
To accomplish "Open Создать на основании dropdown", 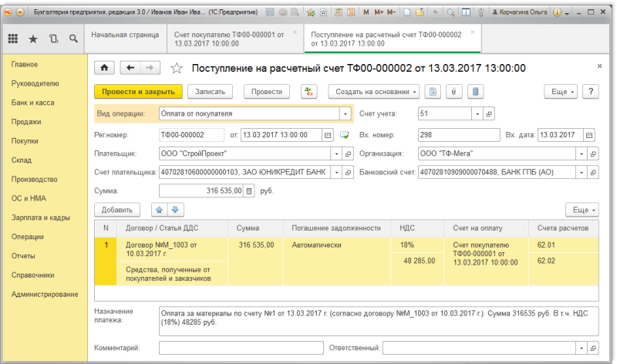I will (374, 92).
